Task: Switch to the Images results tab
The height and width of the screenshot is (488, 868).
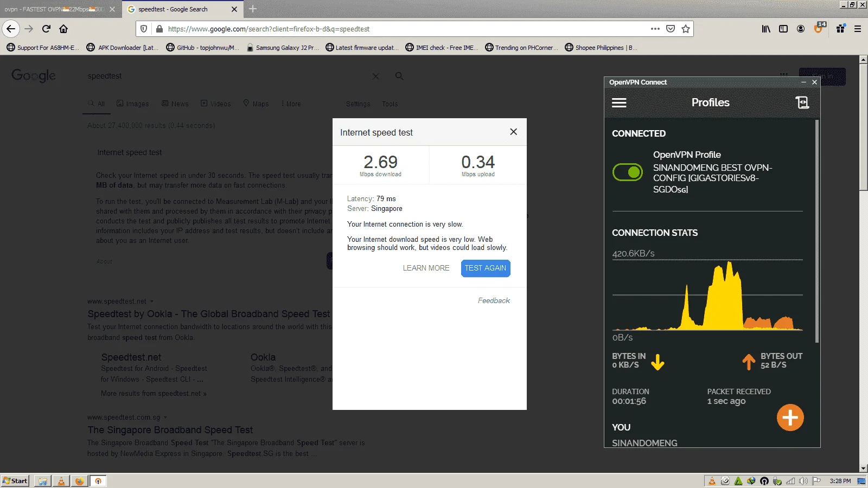Action: (133, 104)
